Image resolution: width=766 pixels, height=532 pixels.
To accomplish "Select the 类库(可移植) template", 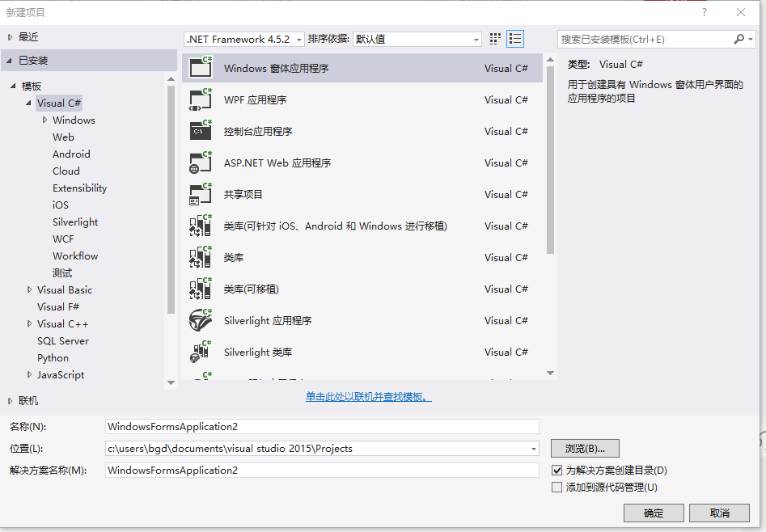I will tap(324, 289).
